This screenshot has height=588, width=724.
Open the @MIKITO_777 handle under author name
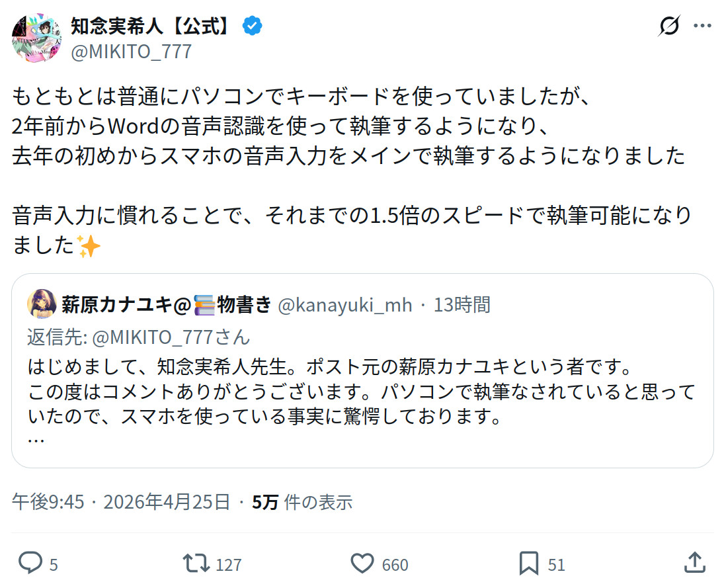tap(131, 52)
